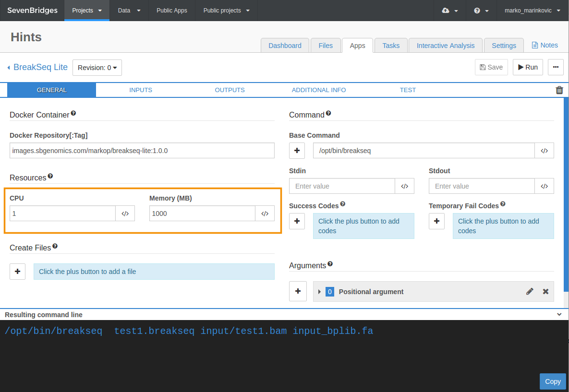Collapse the Resulting command line panel
Image resolution: width=569 pixels, height=392 pixels.
point(559,315)
